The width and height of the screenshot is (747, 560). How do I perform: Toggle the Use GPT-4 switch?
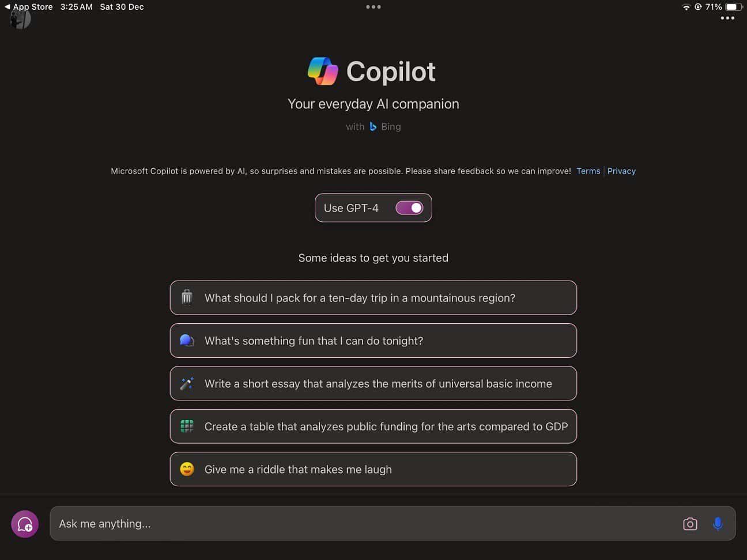coord(409,208)
